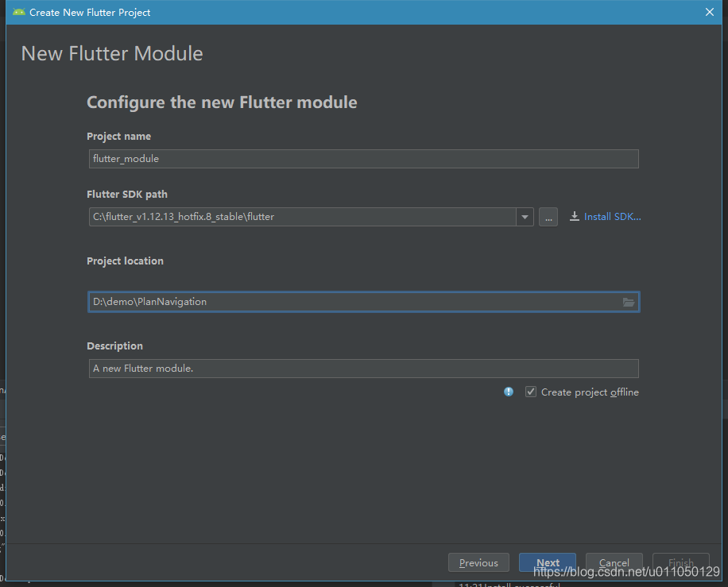Disable the Create project offline option
This screenshot has height=587, width=728.
pos(530,392)
